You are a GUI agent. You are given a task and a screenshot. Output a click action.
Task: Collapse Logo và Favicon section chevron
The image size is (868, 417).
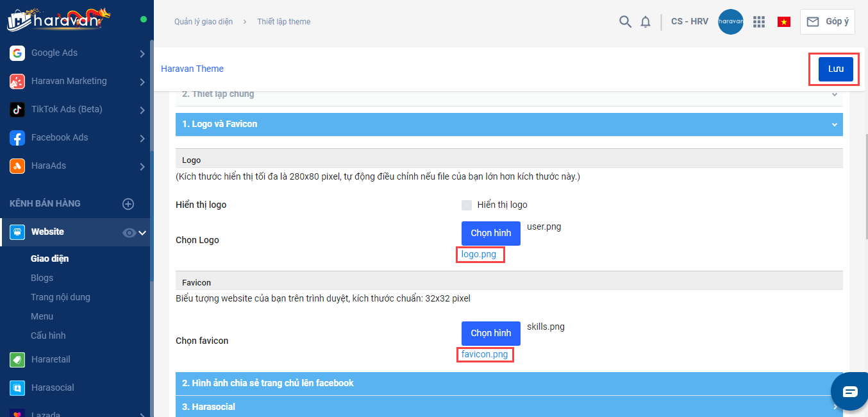click(x=834, y=124)
